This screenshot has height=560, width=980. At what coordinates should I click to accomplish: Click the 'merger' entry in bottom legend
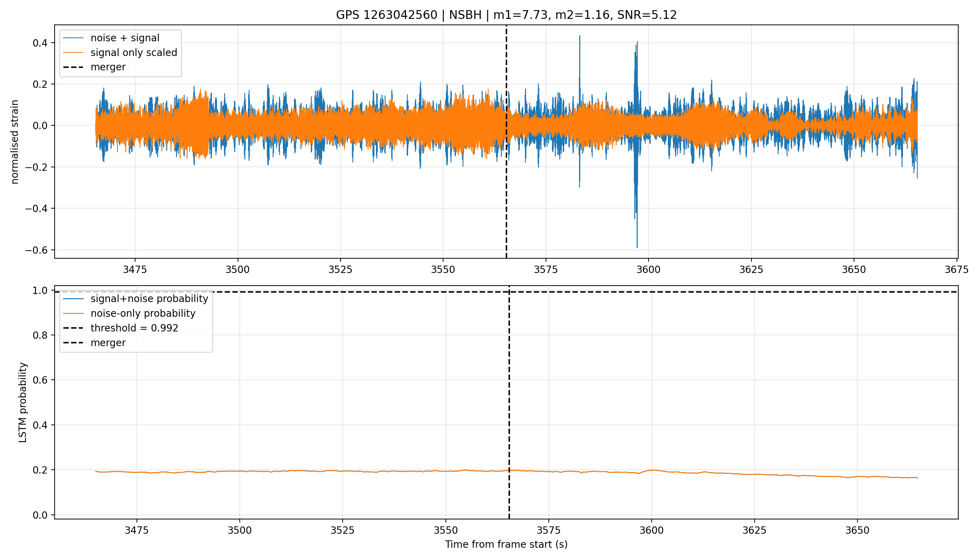(94, 342)
